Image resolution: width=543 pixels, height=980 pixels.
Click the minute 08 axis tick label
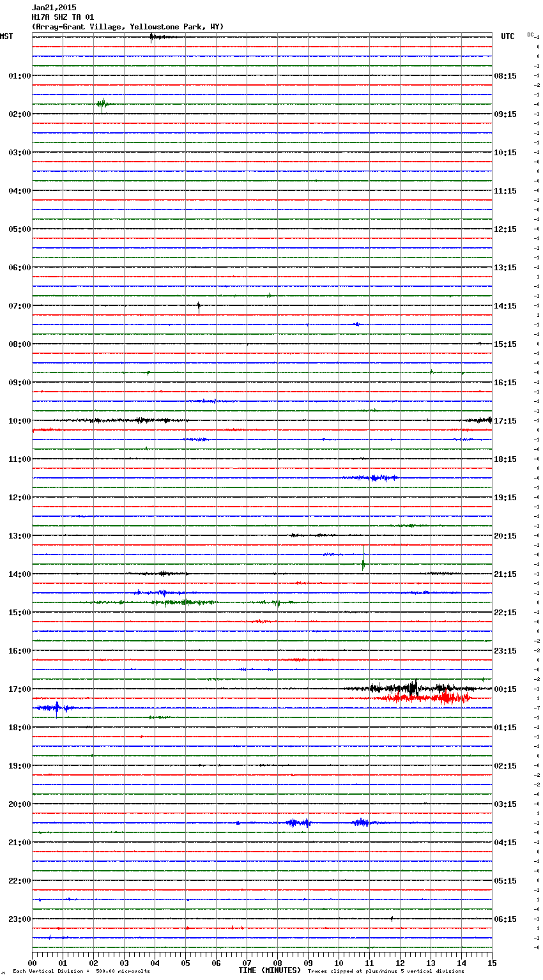[277, 963]
